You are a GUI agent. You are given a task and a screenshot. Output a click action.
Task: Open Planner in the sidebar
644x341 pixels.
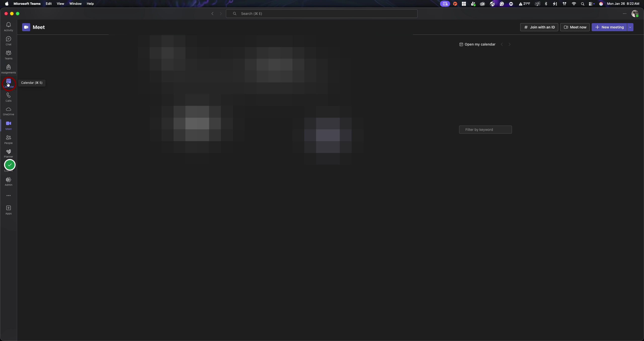pos(8,153)
